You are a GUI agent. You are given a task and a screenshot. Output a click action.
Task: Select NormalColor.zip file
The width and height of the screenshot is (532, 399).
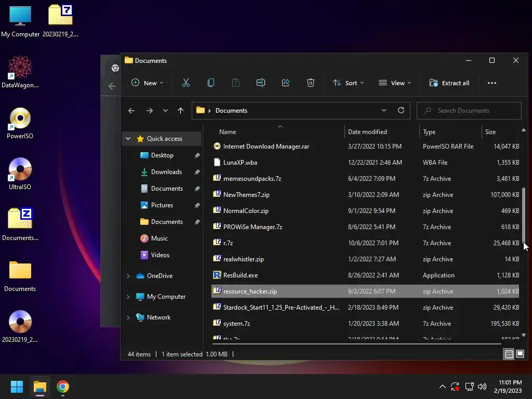tap(365, 211)
